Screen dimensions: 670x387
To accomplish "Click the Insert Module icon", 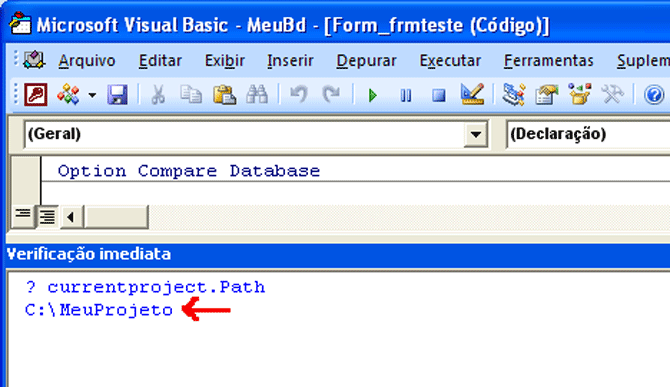I will [x=69, y=94].
